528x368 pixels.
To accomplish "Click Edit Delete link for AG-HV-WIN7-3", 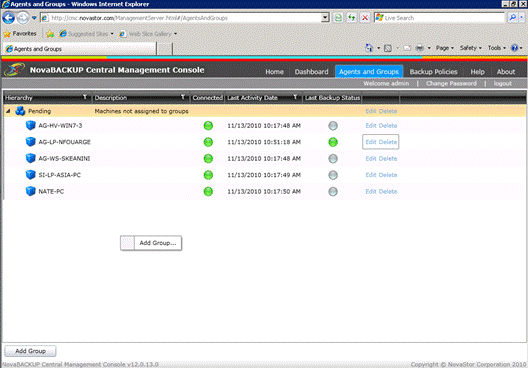I will pyautogui.click(x=381, y=126).
